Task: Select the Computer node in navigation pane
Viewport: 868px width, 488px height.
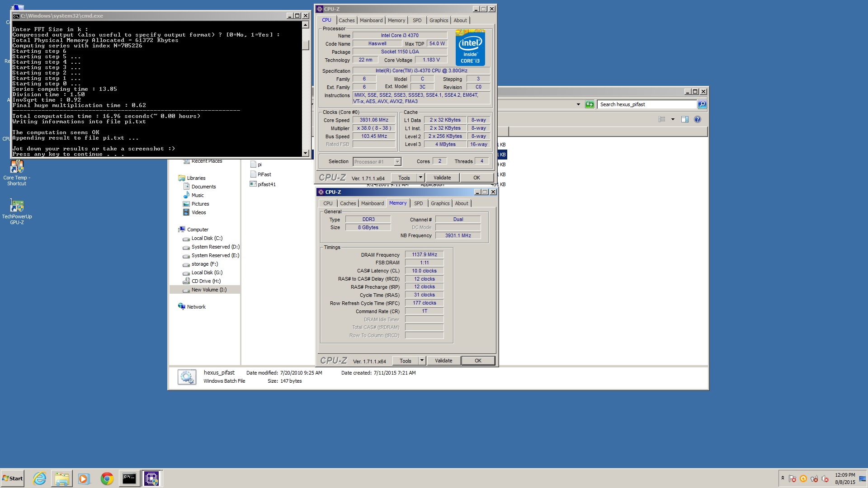Action: click(x=193, y=230)
